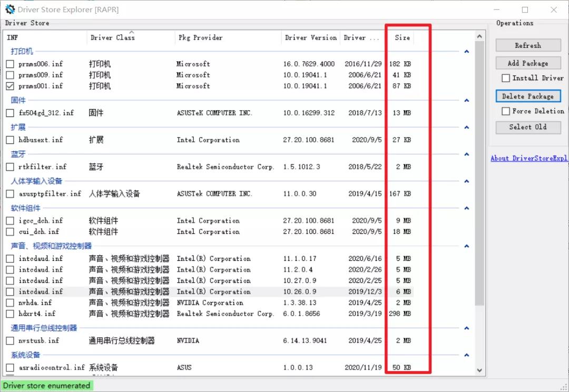Uncheck the prnms001.inf driver package
The image size is (569, 392).
pyautogui.click(x=9, y=86)
